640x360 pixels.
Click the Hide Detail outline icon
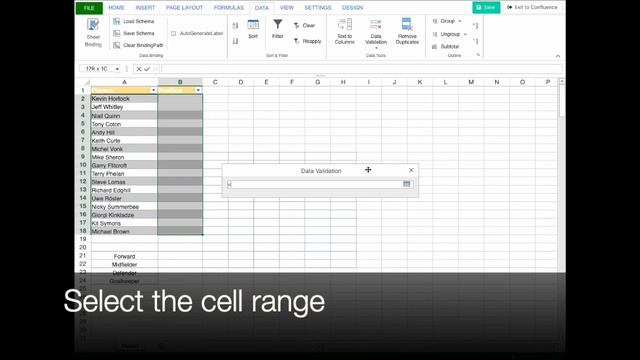coord(476,41)
